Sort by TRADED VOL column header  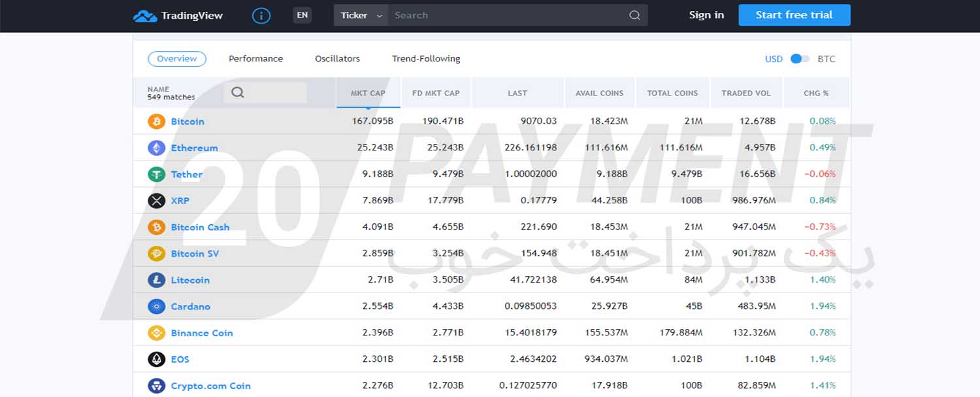point(746,93)
